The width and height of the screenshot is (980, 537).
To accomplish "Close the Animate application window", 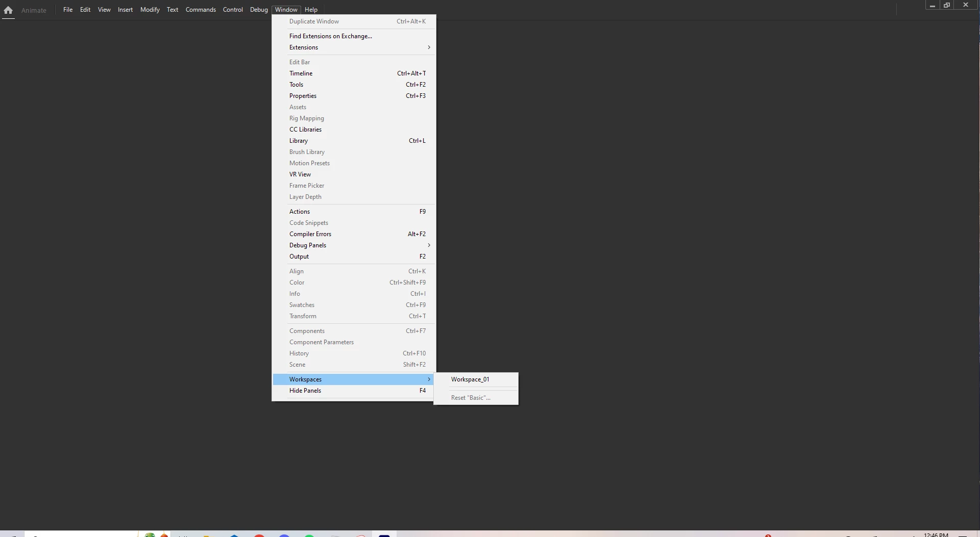I will click(x=966, y=5).
